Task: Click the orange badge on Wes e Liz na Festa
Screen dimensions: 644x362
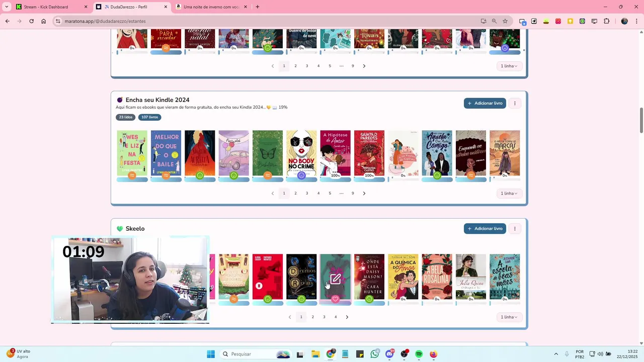Action: coord(132,175)
